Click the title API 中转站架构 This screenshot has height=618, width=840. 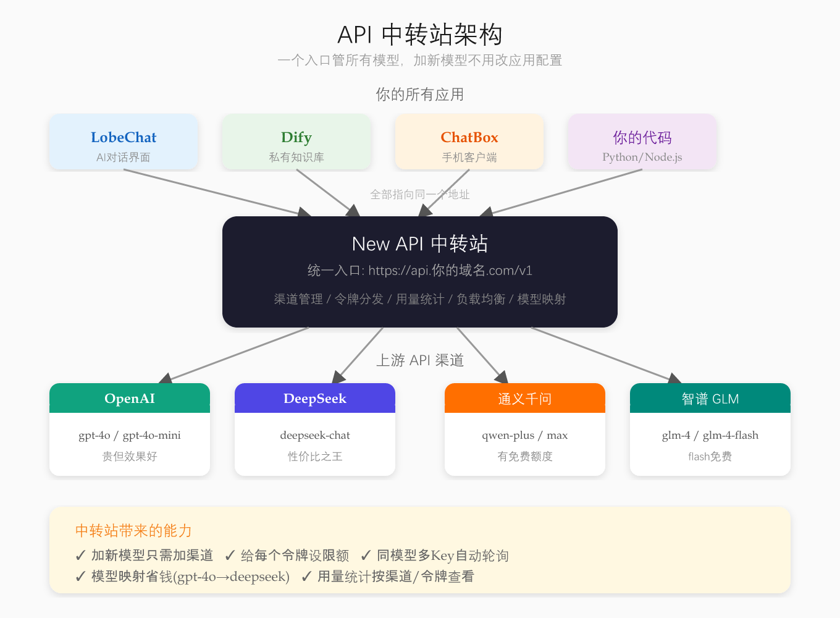(420, 35)
